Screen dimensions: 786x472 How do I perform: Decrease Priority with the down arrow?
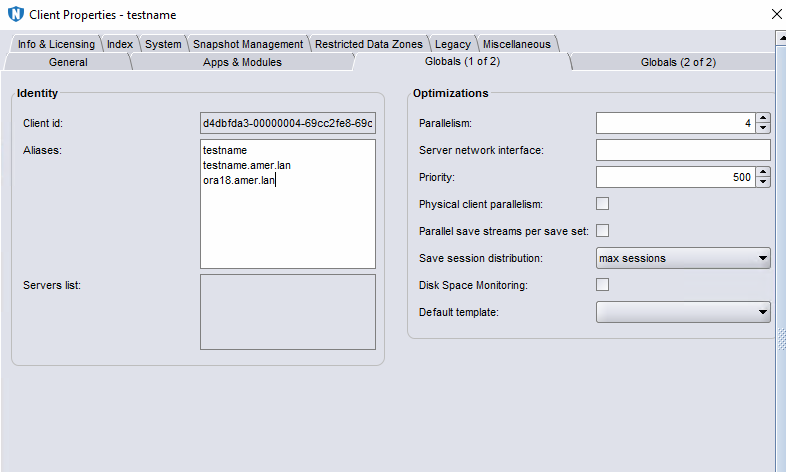[763, 182]
